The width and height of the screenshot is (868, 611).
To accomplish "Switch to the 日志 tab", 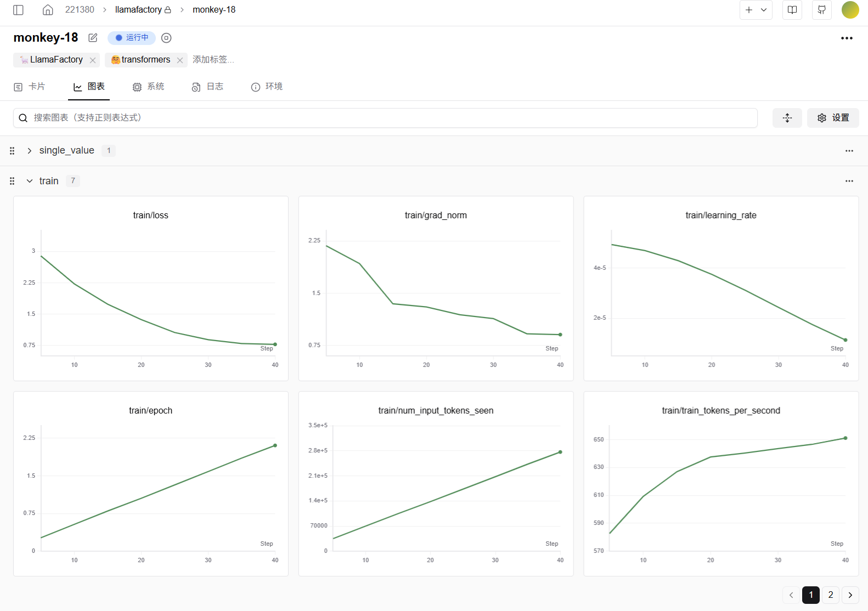I will point(207,87).
